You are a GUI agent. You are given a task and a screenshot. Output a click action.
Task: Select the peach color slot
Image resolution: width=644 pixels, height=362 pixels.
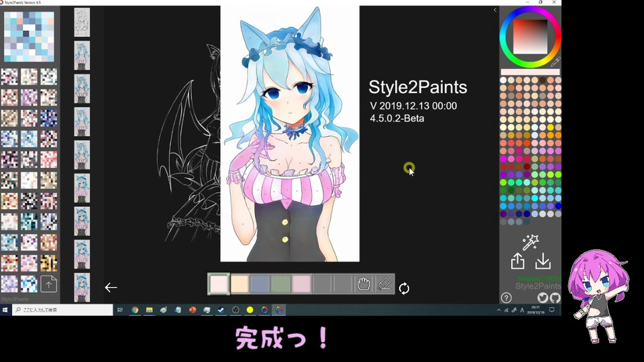click(239, 284)
